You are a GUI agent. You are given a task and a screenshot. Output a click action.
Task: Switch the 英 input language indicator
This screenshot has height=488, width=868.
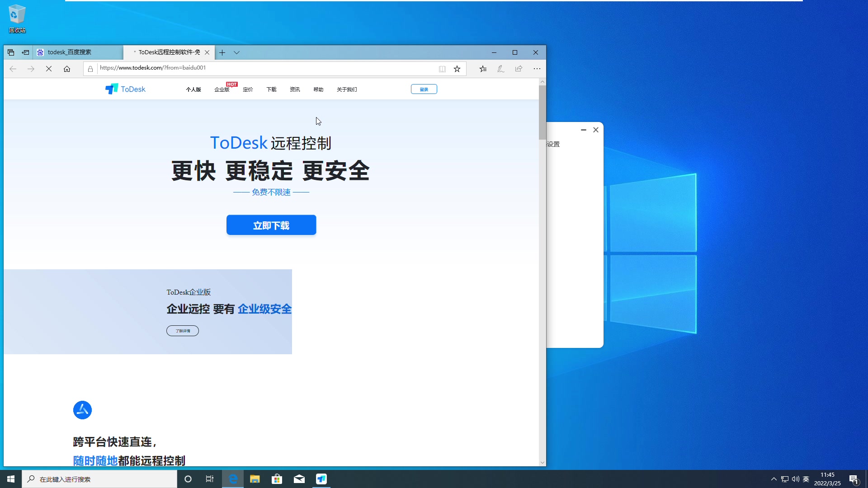806,479
